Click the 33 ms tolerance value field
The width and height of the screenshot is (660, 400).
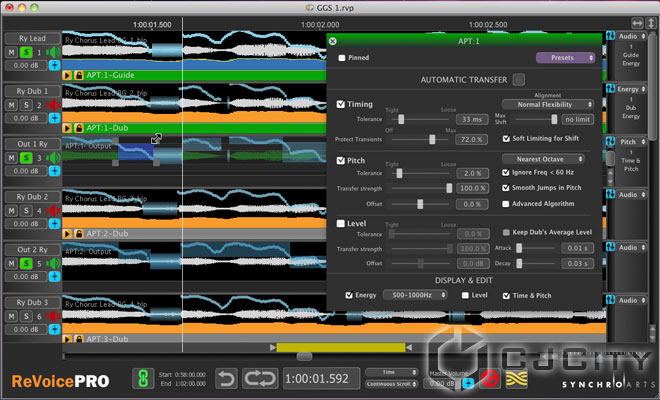point(471,120)
